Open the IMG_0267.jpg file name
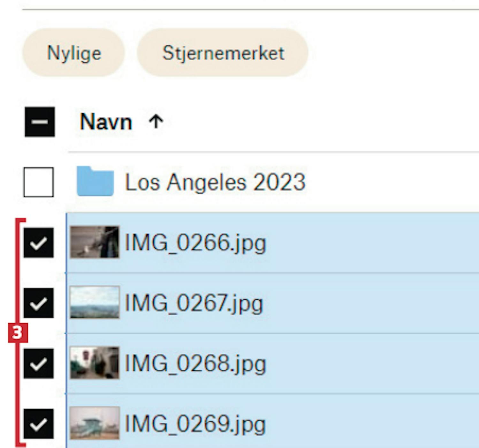 click(194, 303)
